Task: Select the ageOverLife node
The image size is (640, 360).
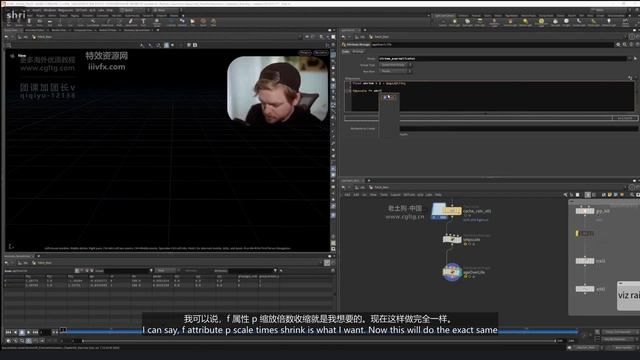Action: point(452,272)
